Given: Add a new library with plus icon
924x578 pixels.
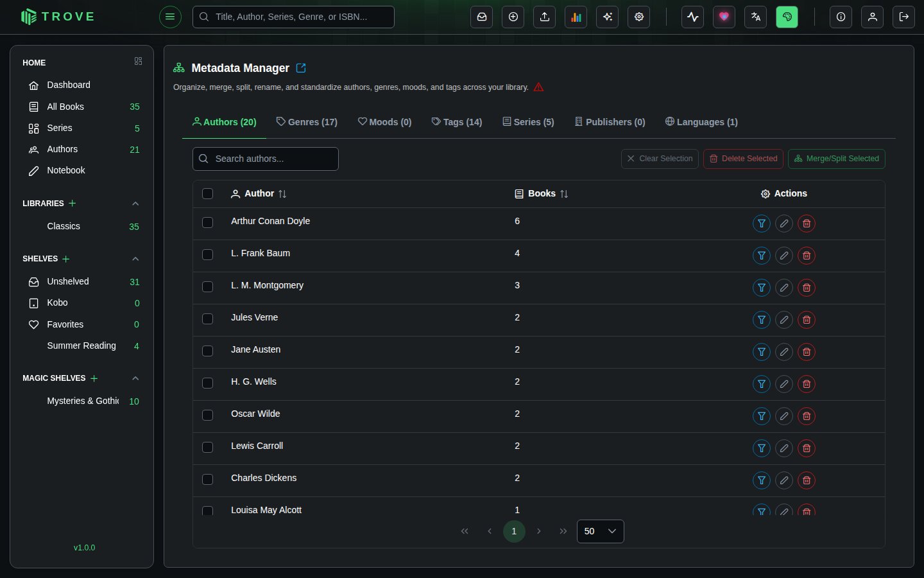Looking at the screenshot, I should point(73,204).
